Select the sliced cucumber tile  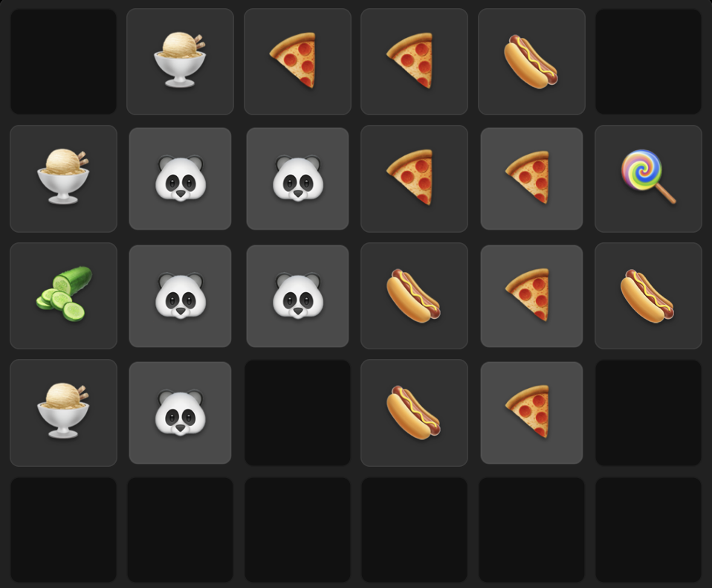[x=64, y=296]
